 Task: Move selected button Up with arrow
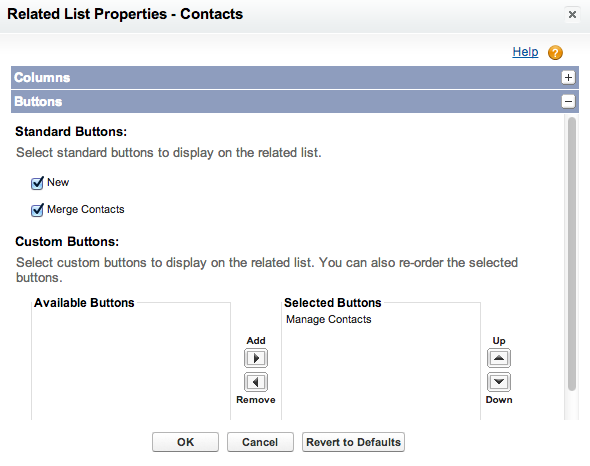tap(499, 358)
